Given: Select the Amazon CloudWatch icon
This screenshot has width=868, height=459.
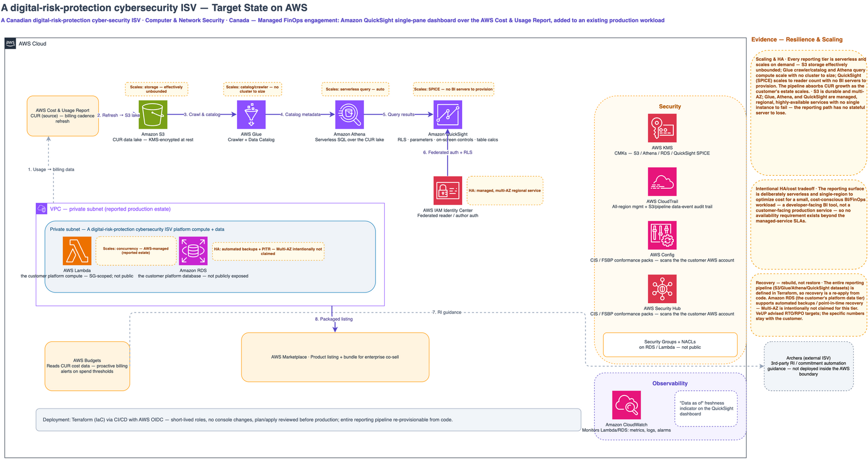Looking at the screenshot, I should (x=626, y=405).
